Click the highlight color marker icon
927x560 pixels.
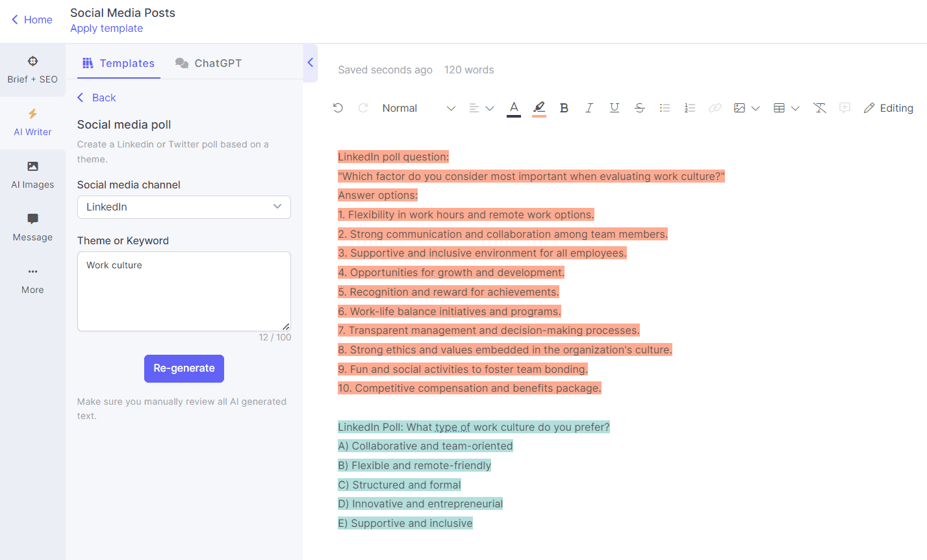coord(539,108)
